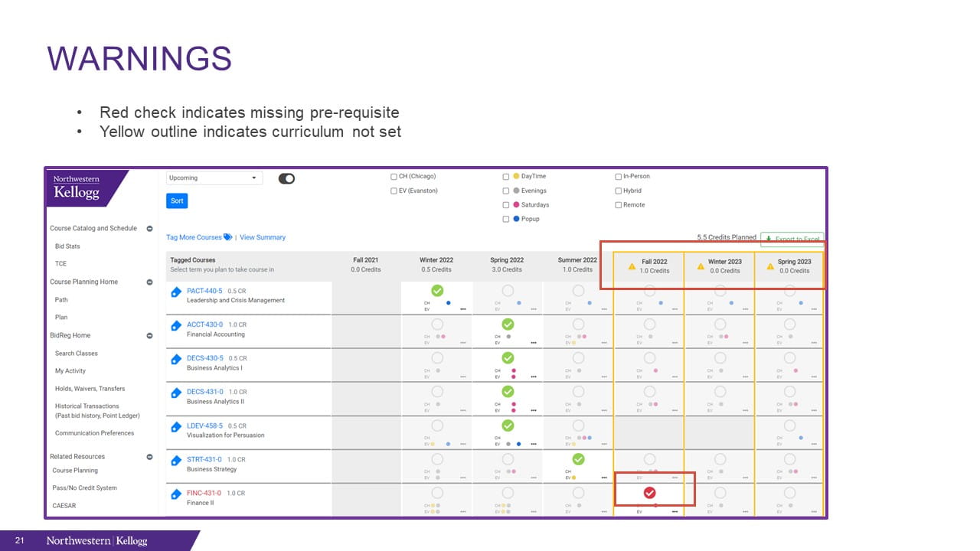Collapse the BidReg Home section
This screenshot has width=980, height=551.
pyautogui.click(x=149, y=335)
